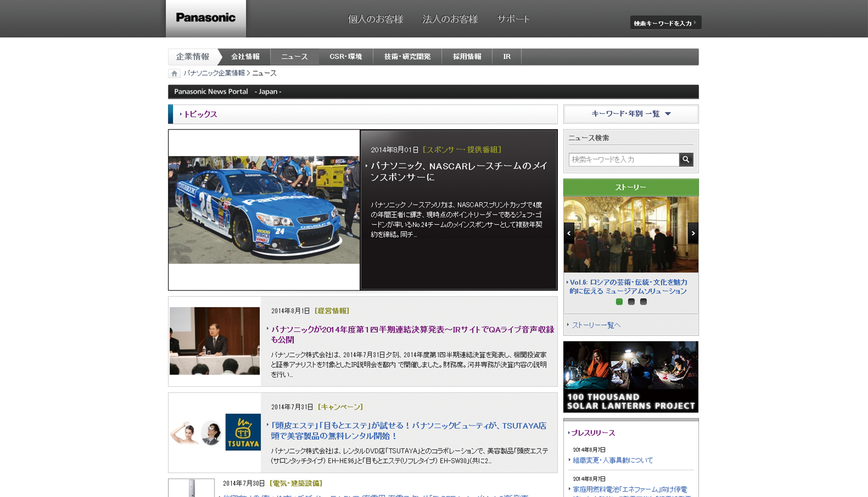868x497 pixels.
Task: Open 2014年度第1四半期連結決算発表 headline
Action: point(412,334)
